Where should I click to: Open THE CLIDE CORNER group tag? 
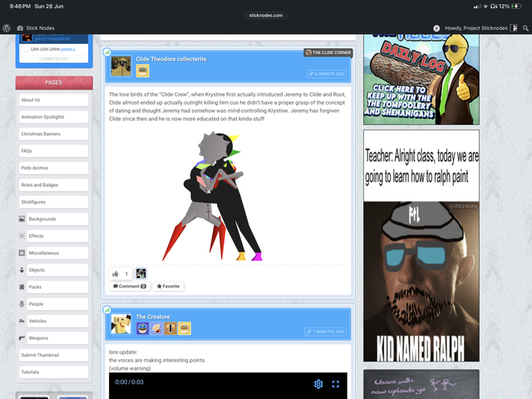click(328, 52)
